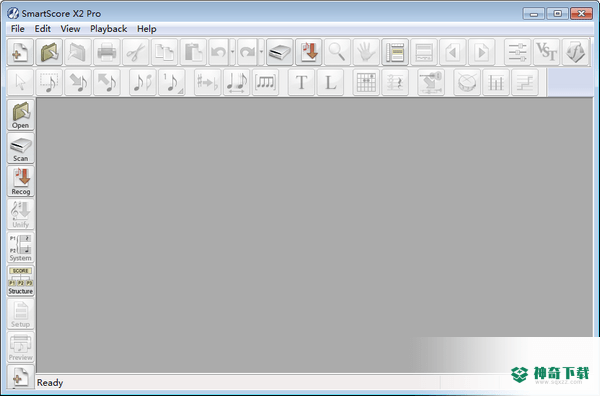Go to previous page arrow icon
The height and width of the screenshot is (396, 600).
(453, 52)
